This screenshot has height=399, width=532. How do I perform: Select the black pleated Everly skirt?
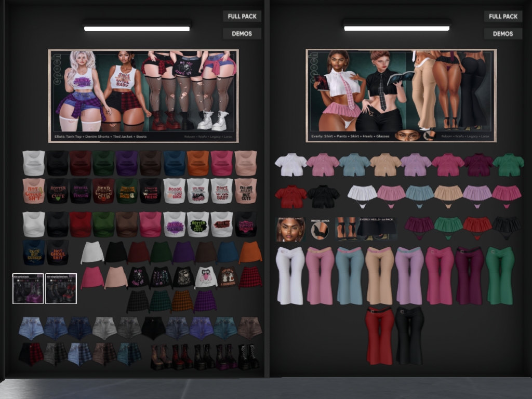[506, 226]
